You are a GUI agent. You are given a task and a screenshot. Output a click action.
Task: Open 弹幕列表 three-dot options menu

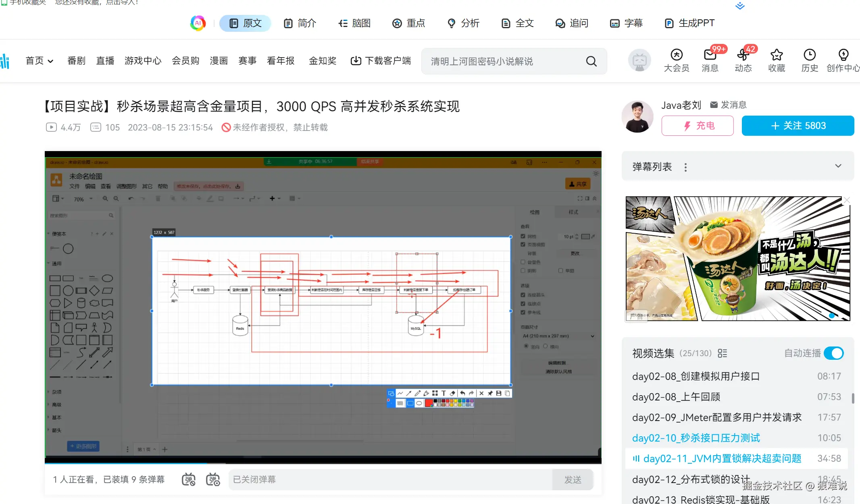(x=685, y=167)
